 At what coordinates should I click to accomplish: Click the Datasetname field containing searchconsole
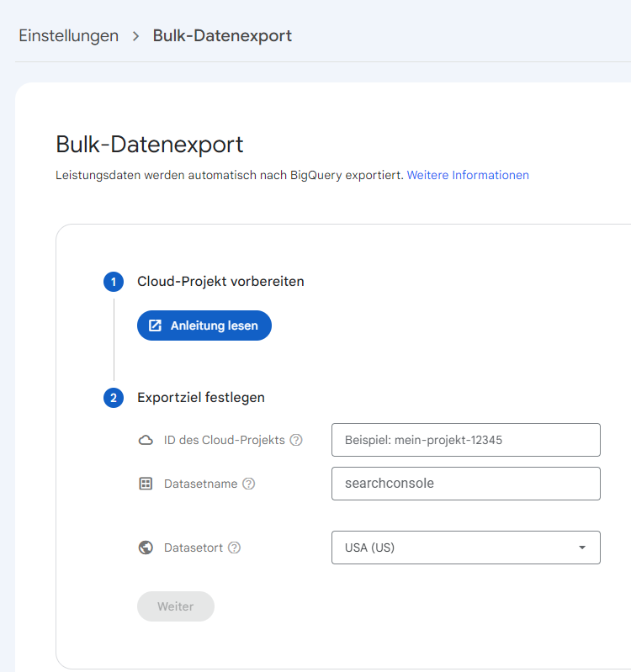tap(466, 484)
